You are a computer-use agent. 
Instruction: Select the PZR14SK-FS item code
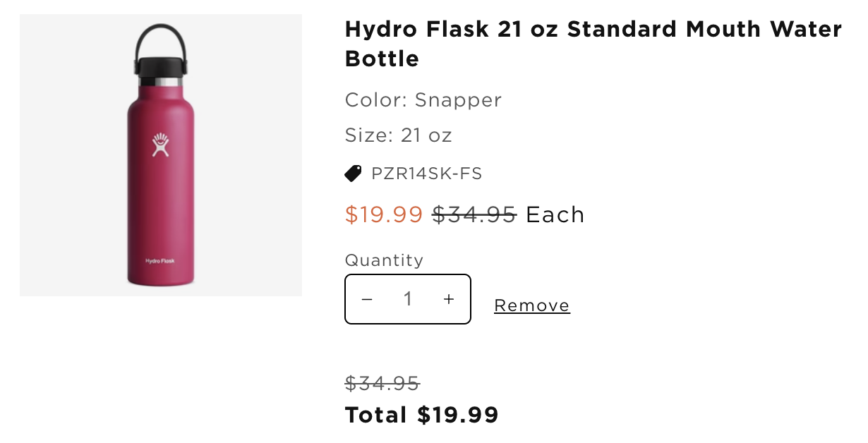pos(426,174)
